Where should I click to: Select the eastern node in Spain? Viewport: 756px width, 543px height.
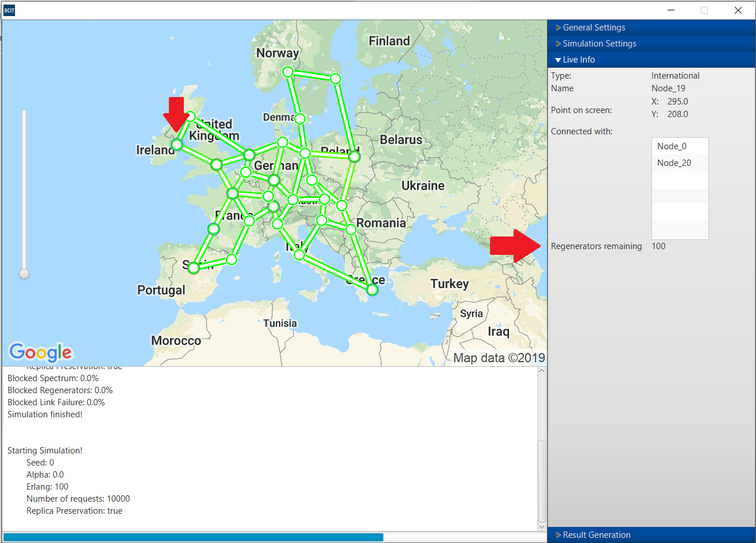click(231, 259)
